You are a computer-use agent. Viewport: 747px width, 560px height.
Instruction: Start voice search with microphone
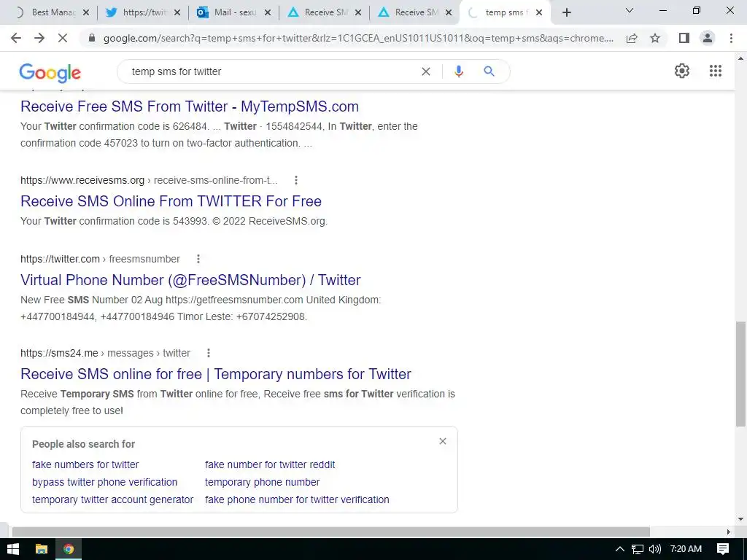tap(458, 71)
